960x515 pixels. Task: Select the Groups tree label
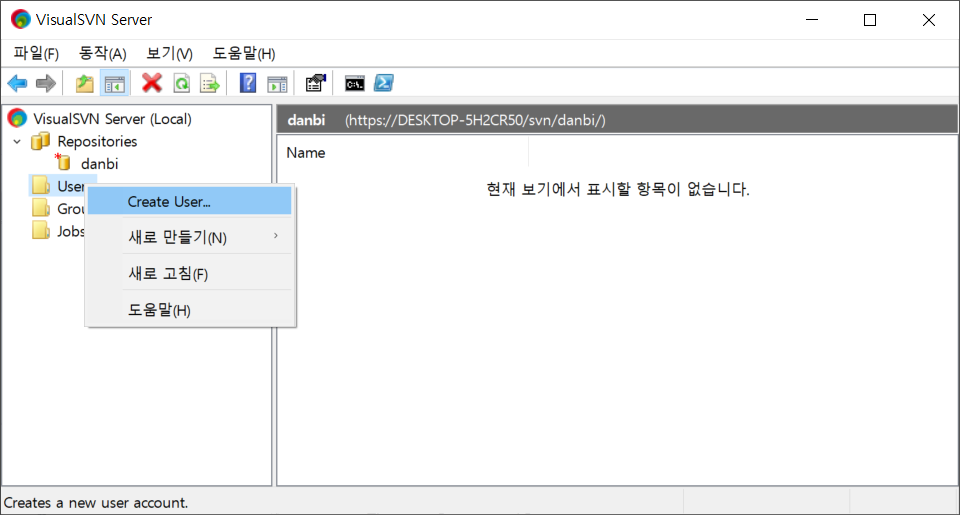coord(71,209)
